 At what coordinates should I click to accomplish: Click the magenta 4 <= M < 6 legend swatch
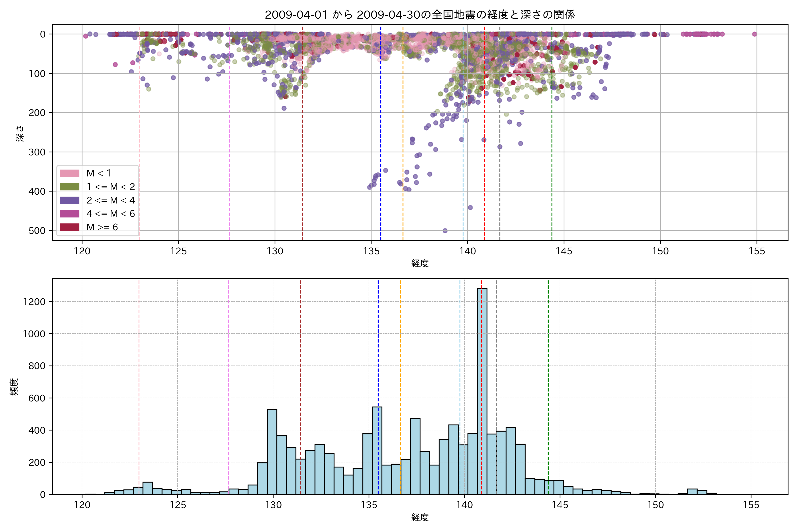click(x=70, y=214)
